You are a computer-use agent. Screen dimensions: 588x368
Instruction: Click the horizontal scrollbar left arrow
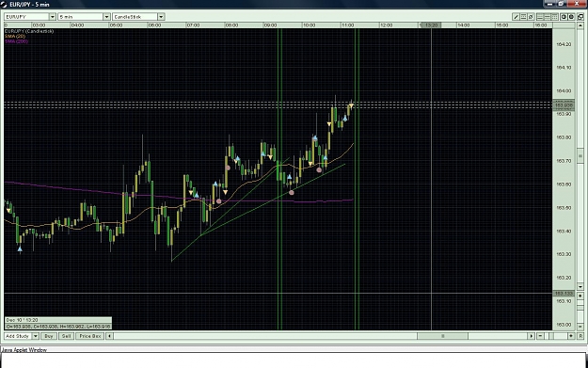(x=109, y=336)
